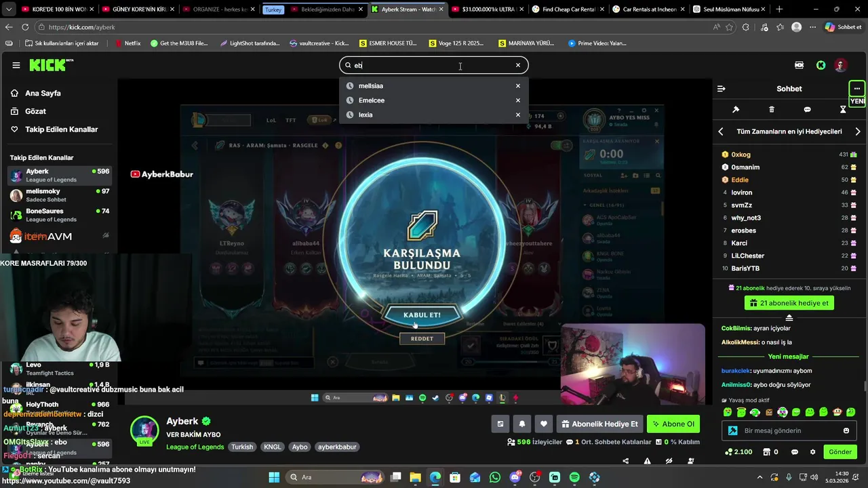The width and height of the screenshot is (868, 488).
Task: Open WhatsApp from the taskbar
Action: click(494, 477)
